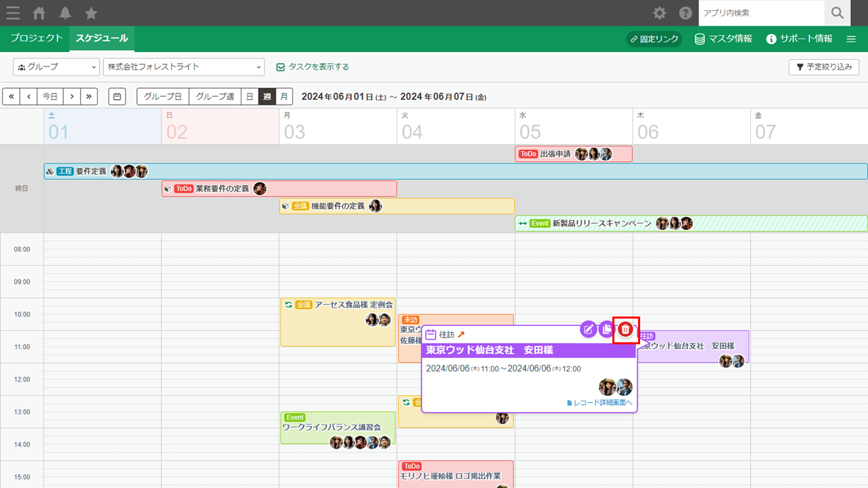
Task: Click in the アプリ内検索 search field
Action: click(x=762, y=13)
